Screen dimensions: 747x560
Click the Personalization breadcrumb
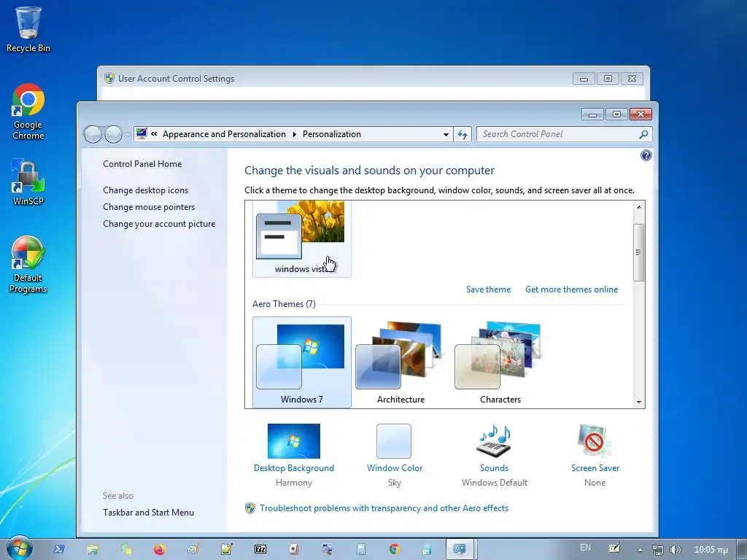[332, 134]
